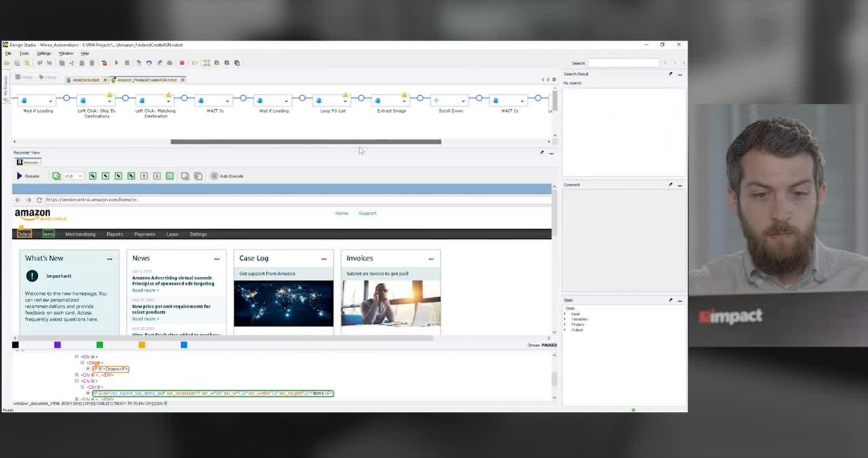
Task: Click the browser refresh icon beside URL
Action: coord(39,200)
